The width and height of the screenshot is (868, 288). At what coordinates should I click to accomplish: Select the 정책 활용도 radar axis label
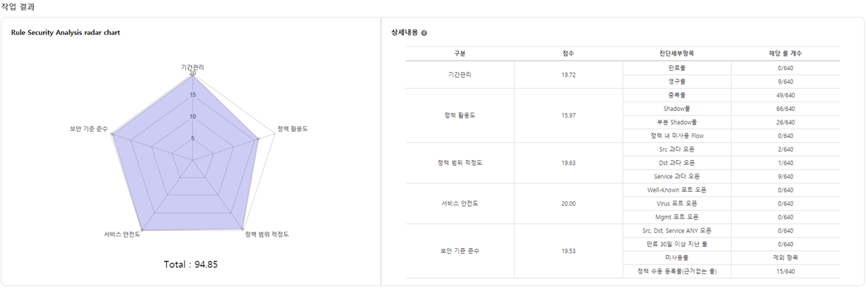pos(293,128)
